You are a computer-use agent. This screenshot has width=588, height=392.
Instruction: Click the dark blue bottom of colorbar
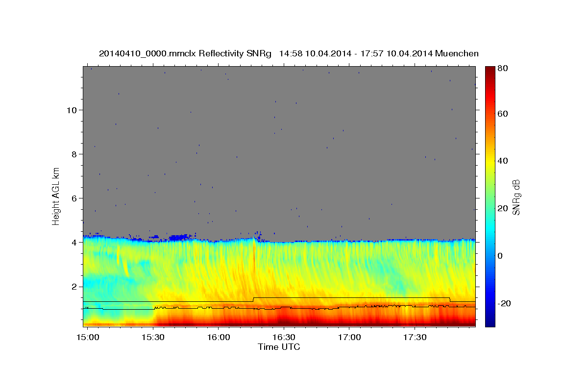490,322
